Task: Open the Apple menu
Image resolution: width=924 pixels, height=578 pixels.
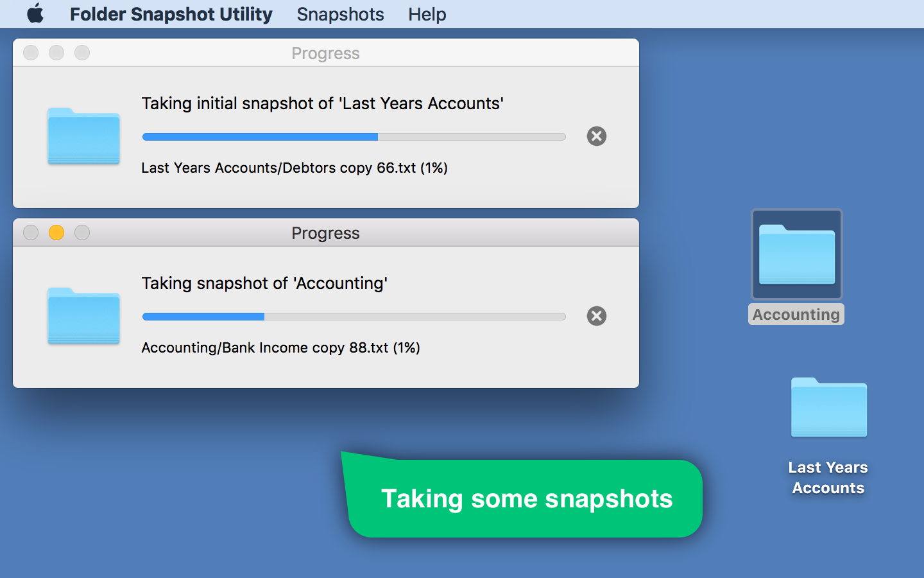Action: point(35,14)
